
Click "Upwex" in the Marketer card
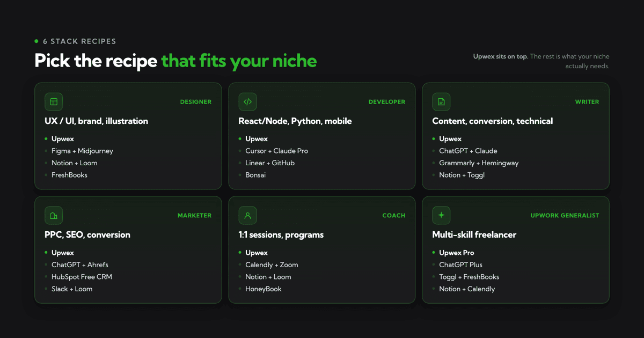[63, 253]
